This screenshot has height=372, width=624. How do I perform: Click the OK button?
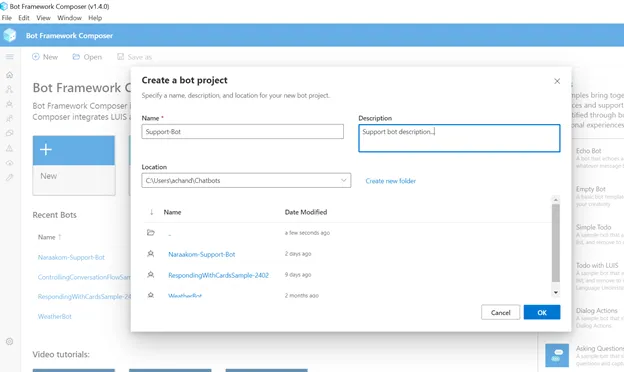click(x=542, y=312)
